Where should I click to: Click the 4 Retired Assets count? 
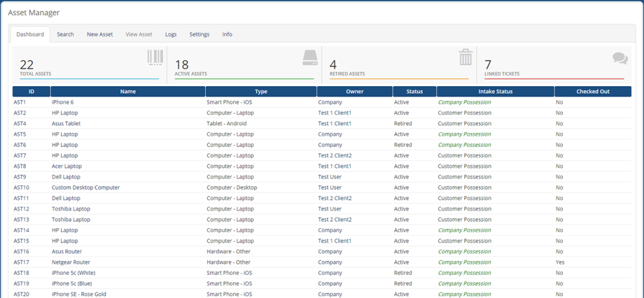(333, 65)
